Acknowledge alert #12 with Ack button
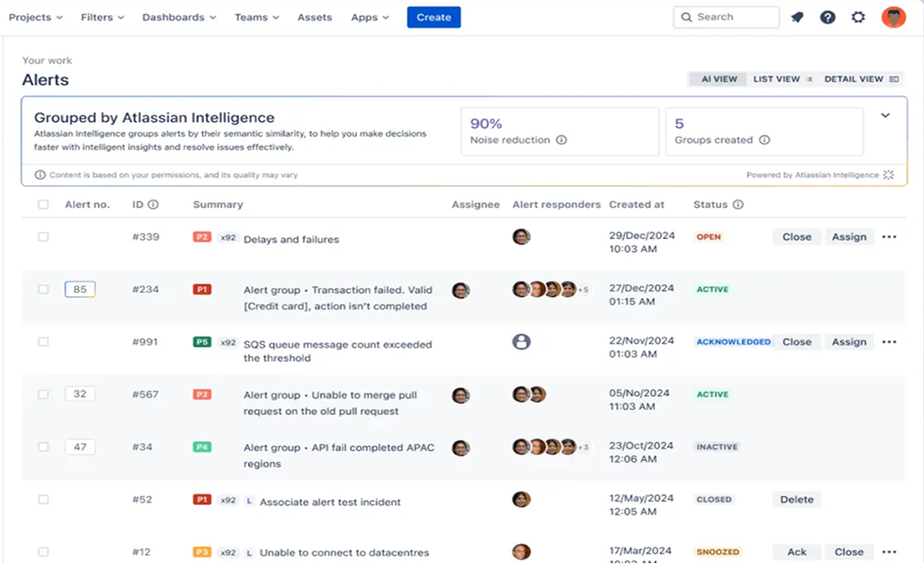924x564 pixels. click(x=796, y=552)
